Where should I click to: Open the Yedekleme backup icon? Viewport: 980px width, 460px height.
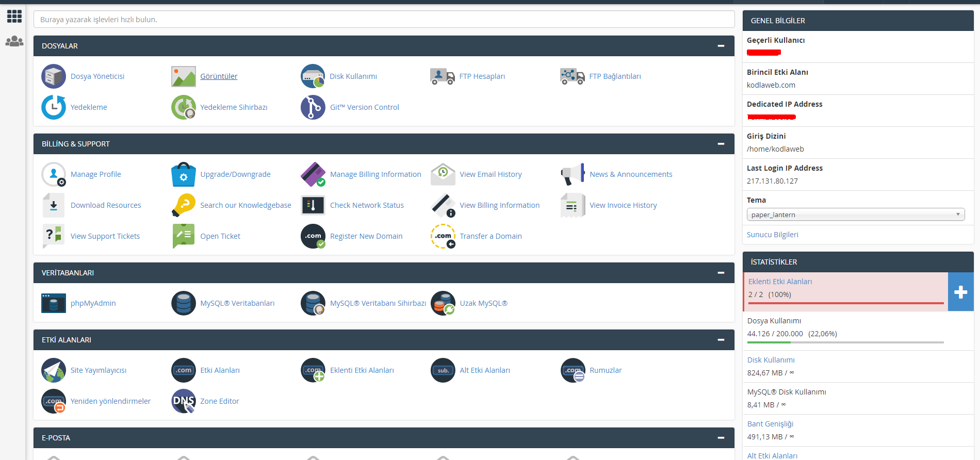pyautogui.click(x=54, y=107)
